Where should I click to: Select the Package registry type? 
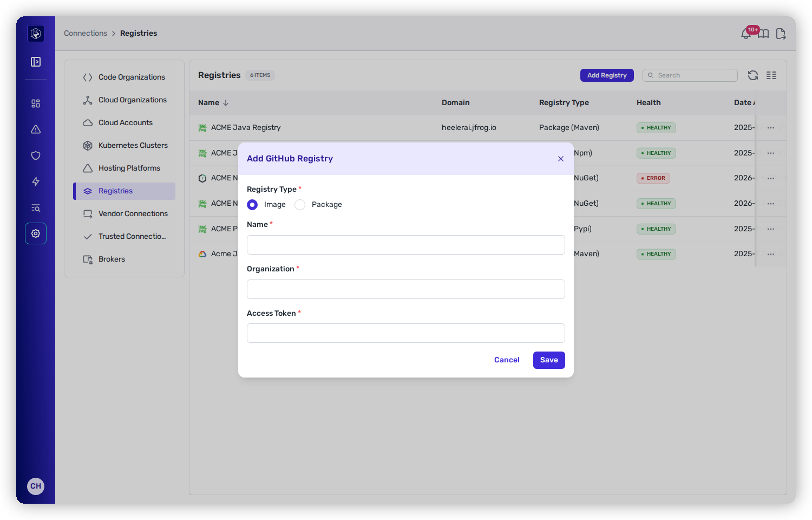(300, 205)
